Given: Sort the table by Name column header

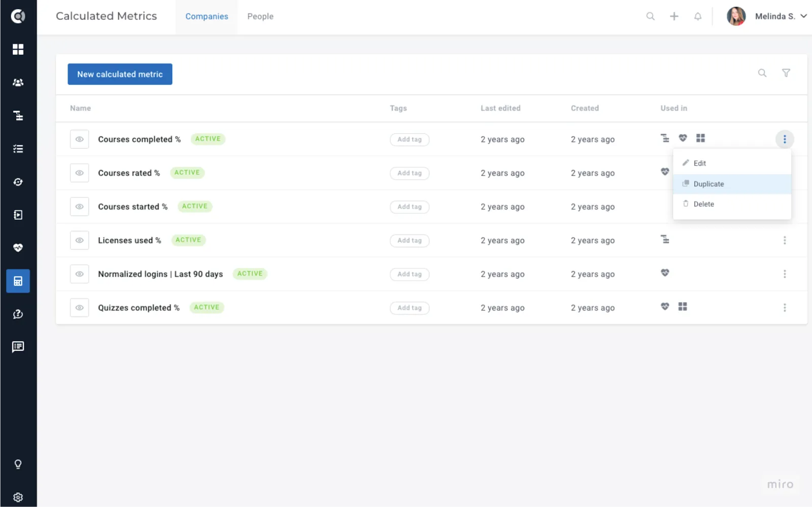Looking at the screenshot, I should pyautogui.click(x=81, y=108).
